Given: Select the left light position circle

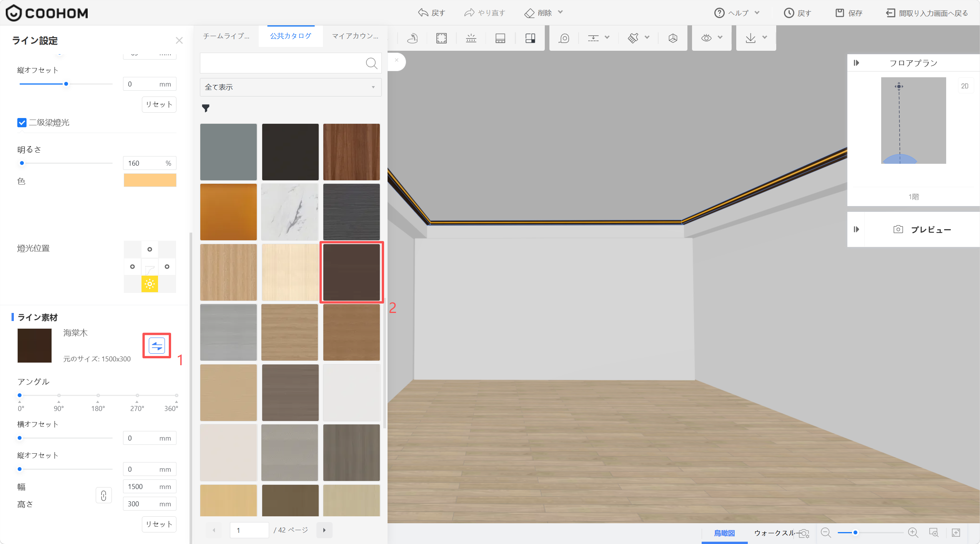Looking at the screenshot, I should pyautogui.click(x=132, y=266).
